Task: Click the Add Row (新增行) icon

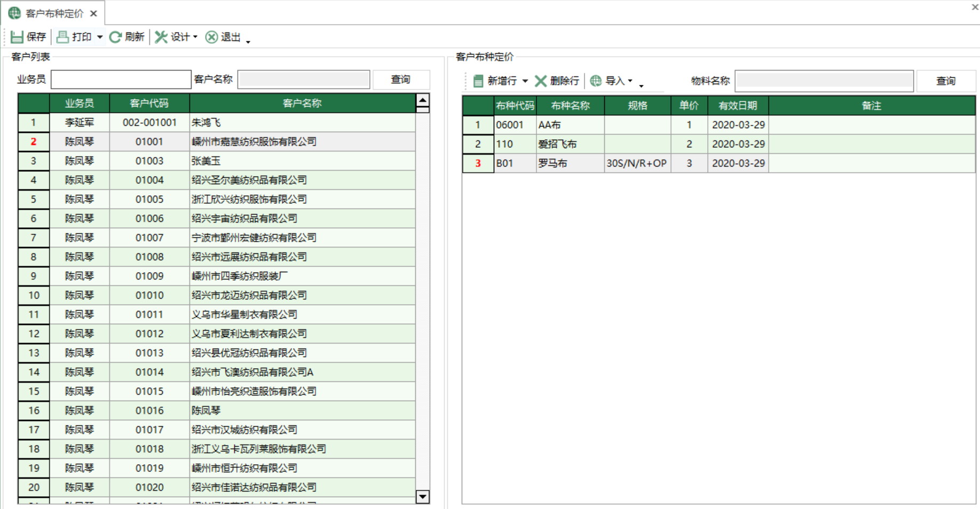Action: [478, 81]
